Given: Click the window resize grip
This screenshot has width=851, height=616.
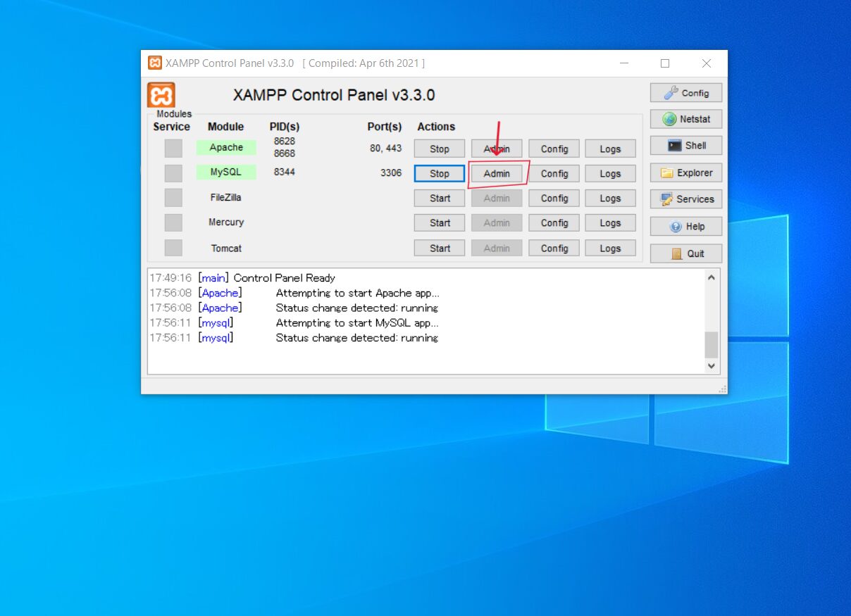Looking at the screenshot, I should 723,389.
